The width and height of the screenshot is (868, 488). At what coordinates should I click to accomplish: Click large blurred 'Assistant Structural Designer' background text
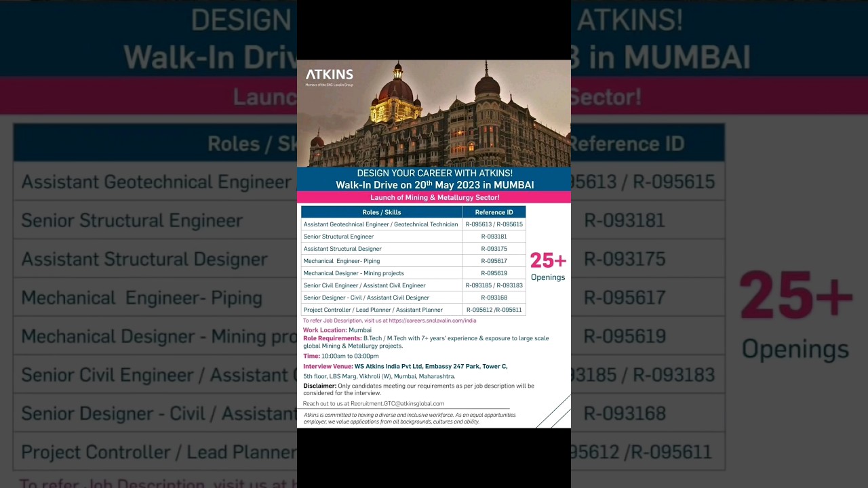point(144,260)
